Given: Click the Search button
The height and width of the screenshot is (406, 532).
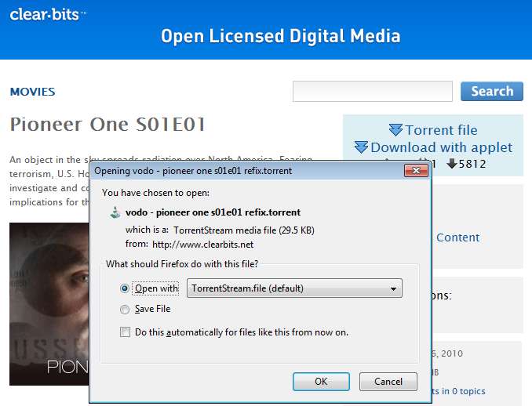Looking at the screenshot, I should (492, 91).
